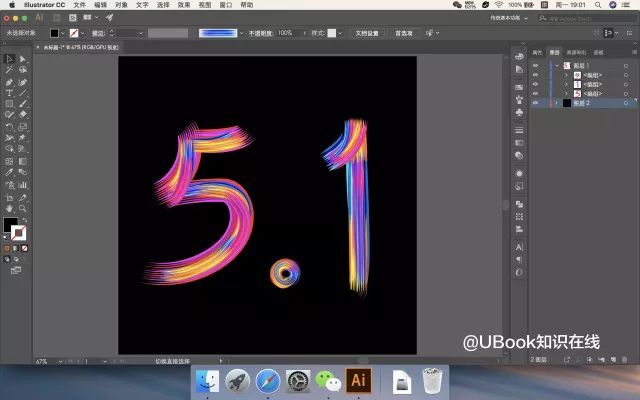Hide the sublayer with the 5 thumbnail
This screenshot has width=640, height=400.
pyautogui.click(x=535, y=94)
